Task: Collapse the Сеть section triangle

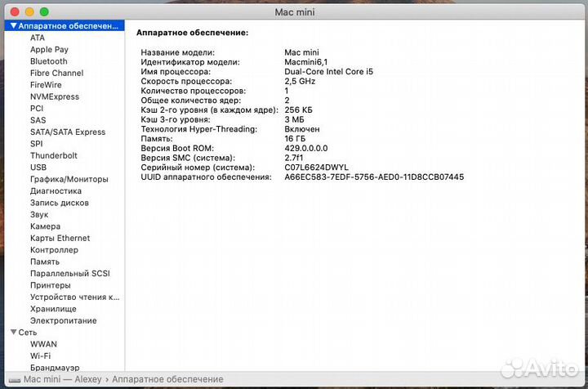Action: pyautogui.click(x=14, y=332)
